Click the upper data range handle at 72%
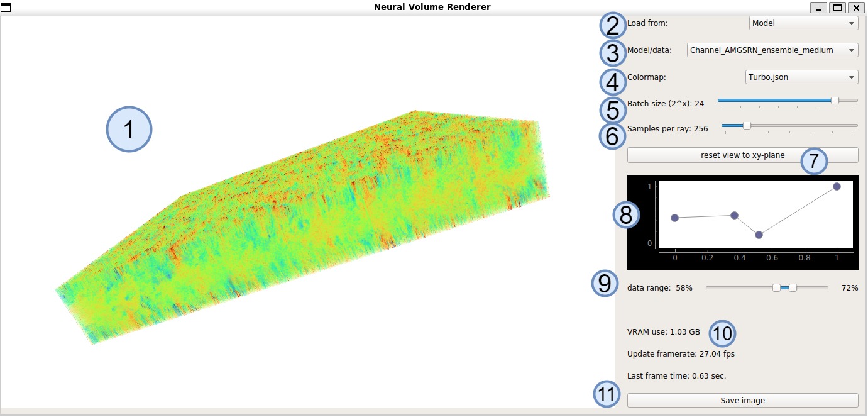868x417 pixels. pyautogui.click(x=793, y=287)
